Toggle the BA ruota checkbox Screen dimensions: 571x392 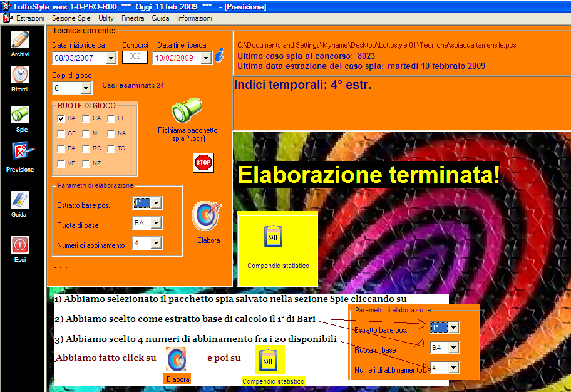coord(61,118)
